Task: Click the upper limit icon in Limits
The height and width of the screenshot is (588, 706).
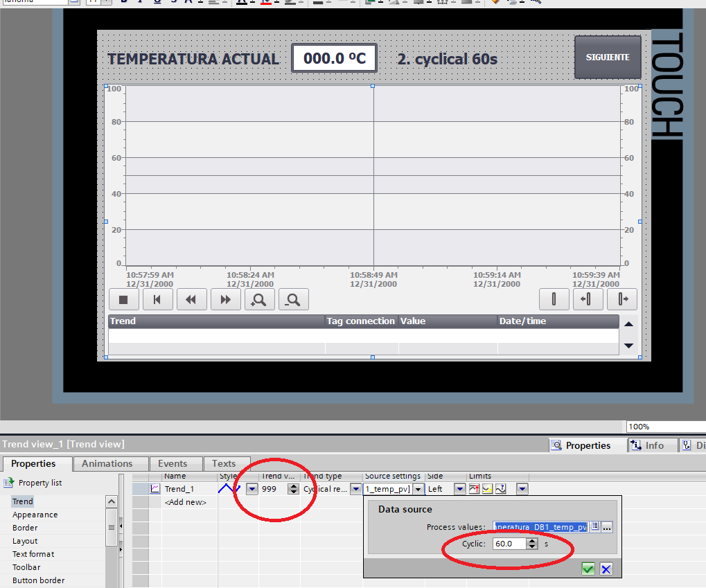Action: point(474,489)
